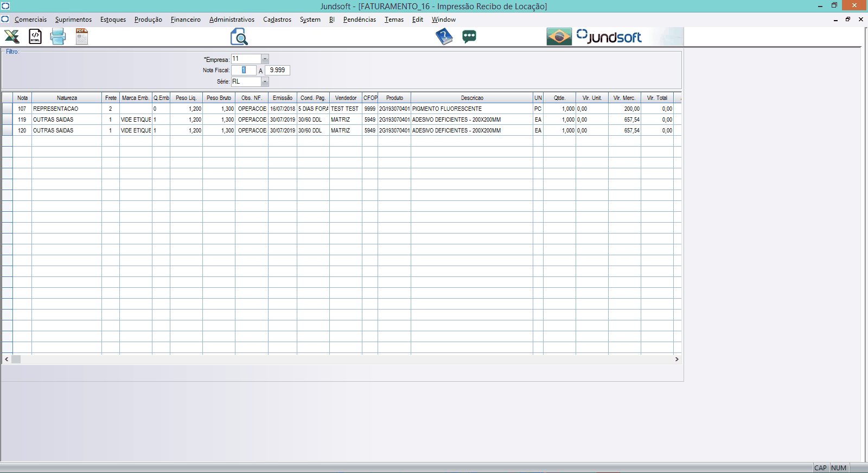
Task: Click the Jundsoft logo
Action: pyautogui.click(x=609, y=36)
